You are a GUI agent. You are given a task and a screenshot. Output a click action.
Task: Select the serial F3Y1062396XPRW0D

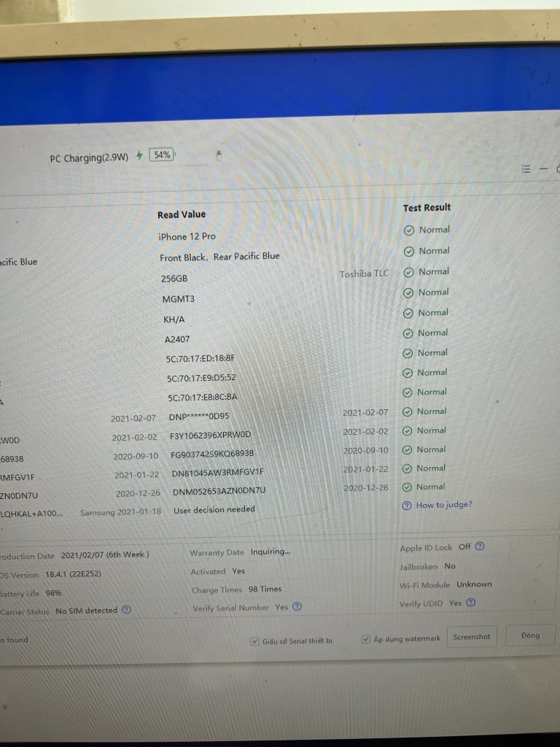(x=210, y=435)
